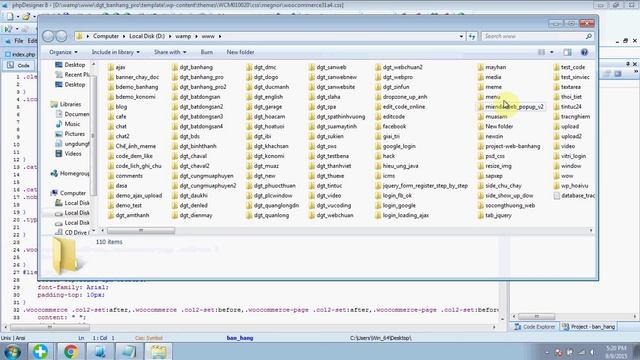
Task: Select the facebook folder
Action: pos(390,127)
